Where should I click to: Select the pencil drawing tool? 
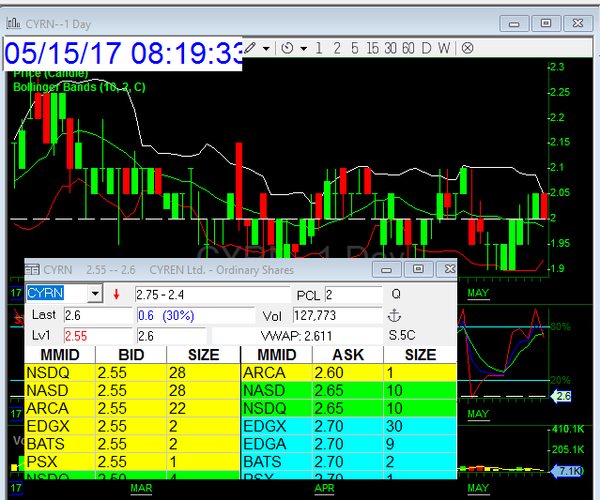point(251,47)
